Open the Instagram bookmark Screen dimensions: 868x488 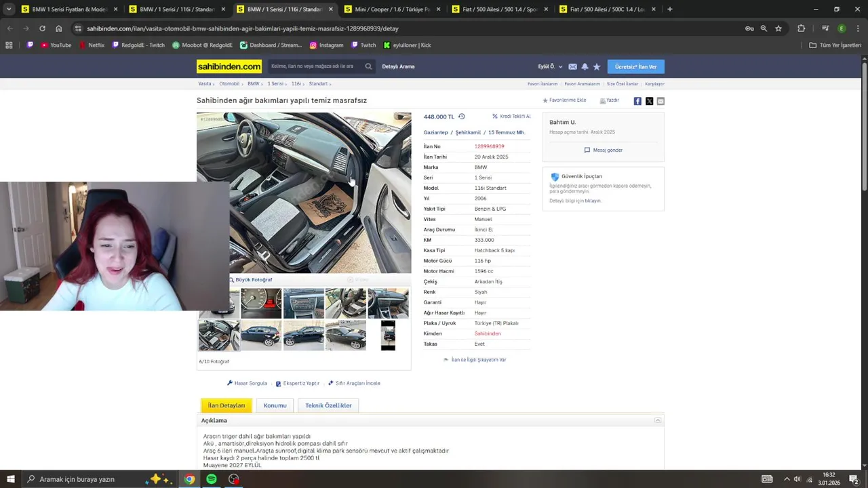coord(326,45)
